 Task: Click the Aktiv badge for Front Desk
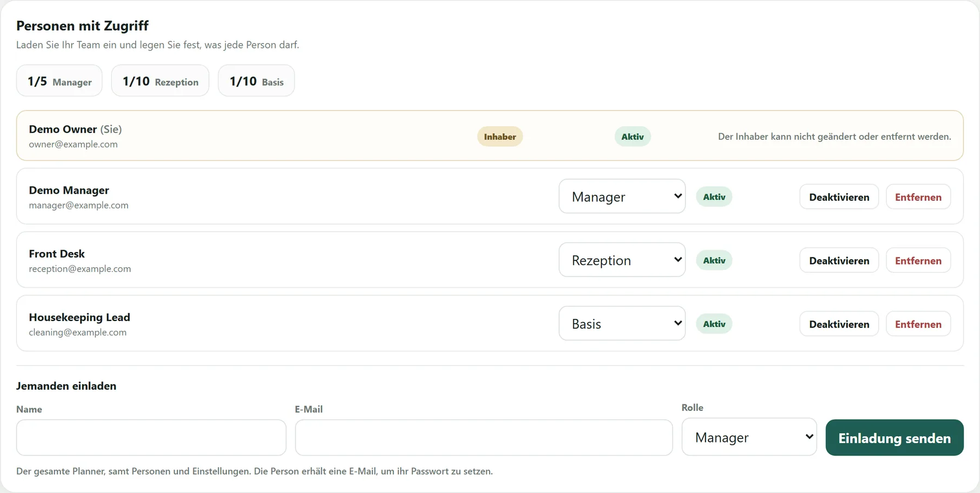[714, 261]
